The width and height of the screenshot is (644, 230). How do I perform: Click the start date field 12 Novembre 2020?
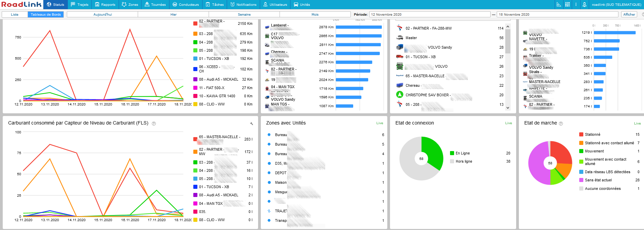(x=430, y=14)
